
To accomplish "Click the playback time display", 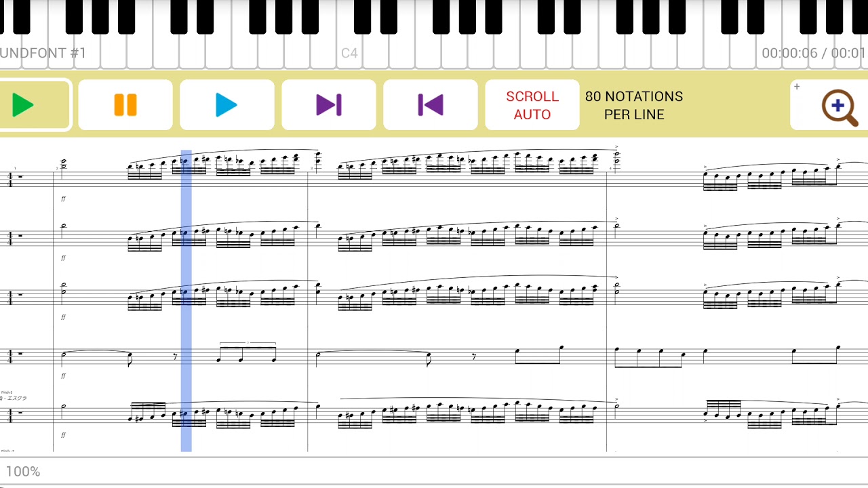I will pyautogui.click(x=814, y=53).
